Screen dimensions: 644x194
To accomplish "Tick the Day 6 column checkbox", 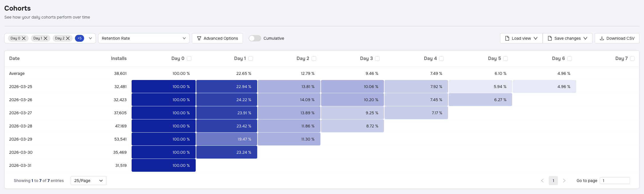I will click(570, 59).
